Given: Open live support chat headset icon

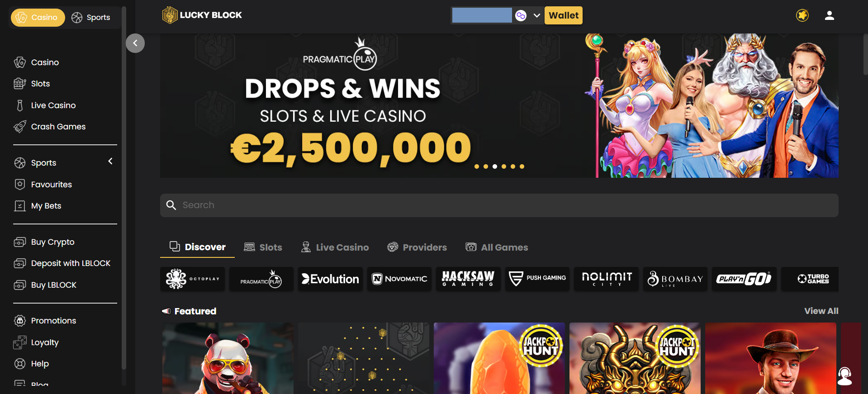Looking at the screenshot, I should point(844,376).
